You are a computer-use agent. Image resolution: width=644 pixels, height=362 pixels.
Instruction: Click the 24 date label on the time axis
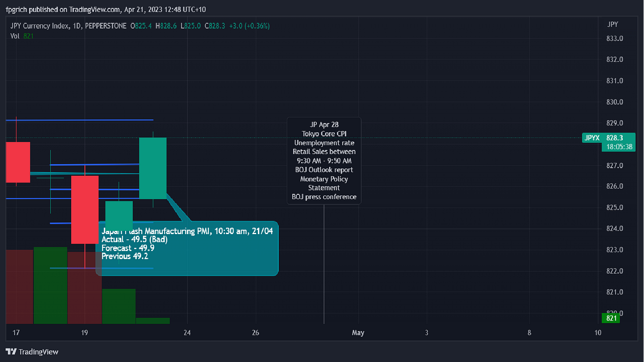click(187, 333)
